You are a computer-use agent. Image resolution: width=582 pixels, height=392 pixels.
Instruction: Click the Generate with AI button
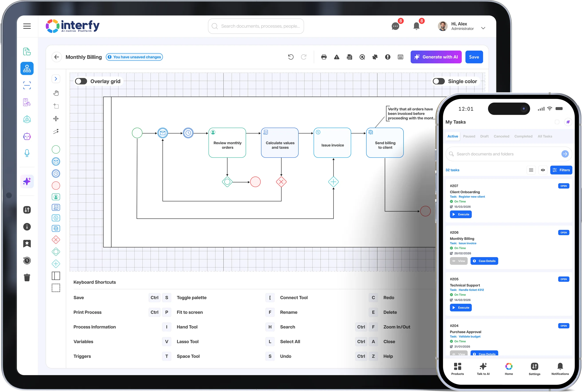[436, 57]
